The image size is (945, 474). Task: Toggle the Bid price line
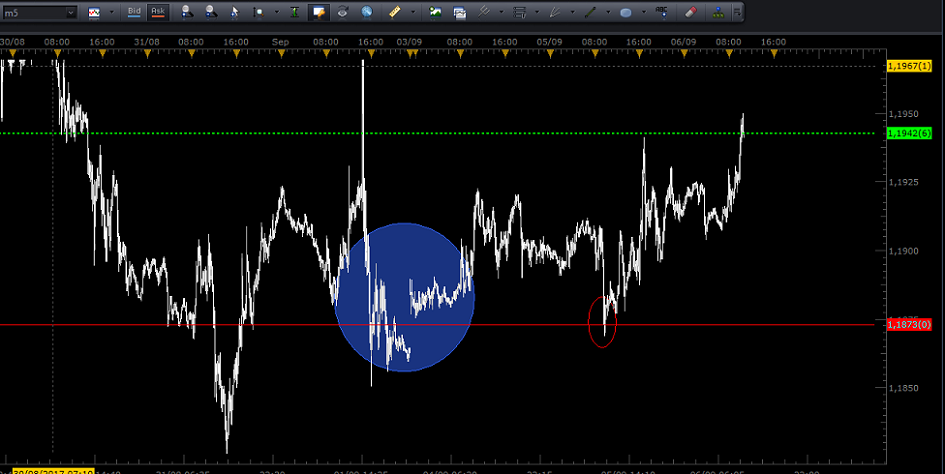[x=134, y=12]
